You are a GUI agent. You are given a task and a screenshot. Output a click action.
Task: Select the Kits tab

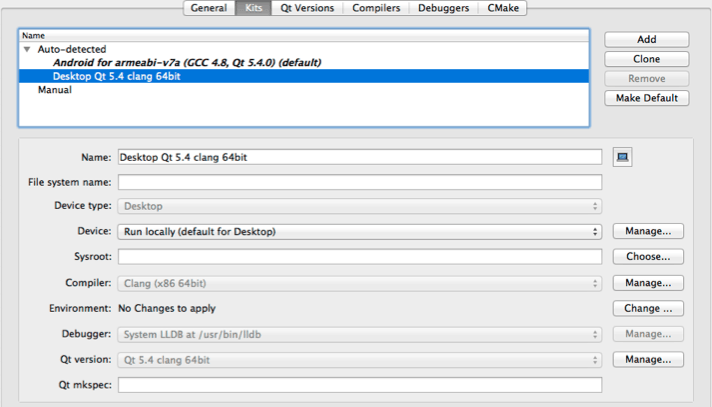pos(253,8)
